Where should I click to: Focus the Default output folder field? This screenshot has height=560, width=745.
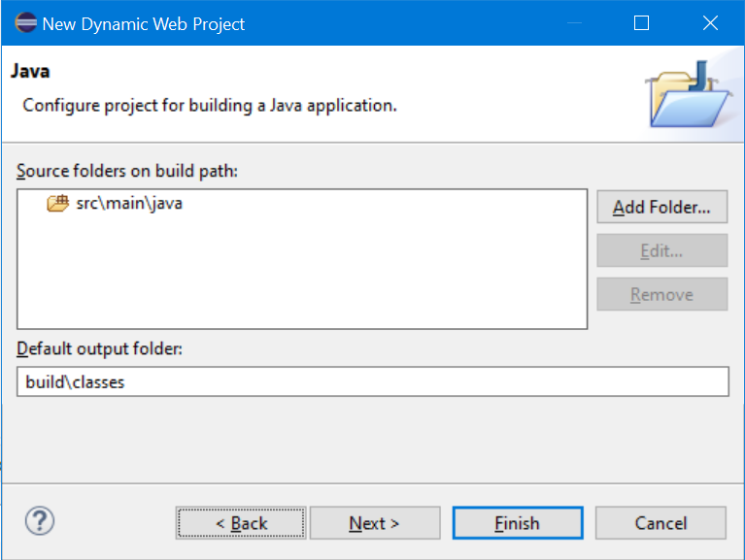(x=373, y=381)
